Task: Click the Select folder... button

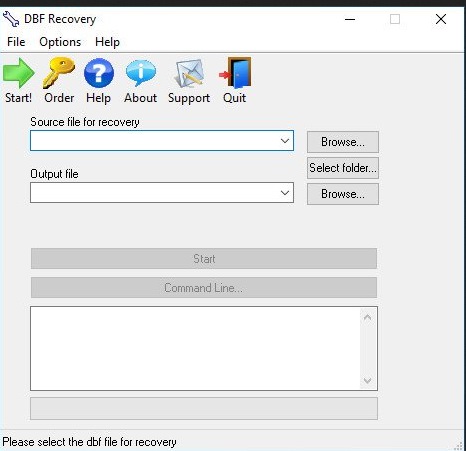Action: 343,168
